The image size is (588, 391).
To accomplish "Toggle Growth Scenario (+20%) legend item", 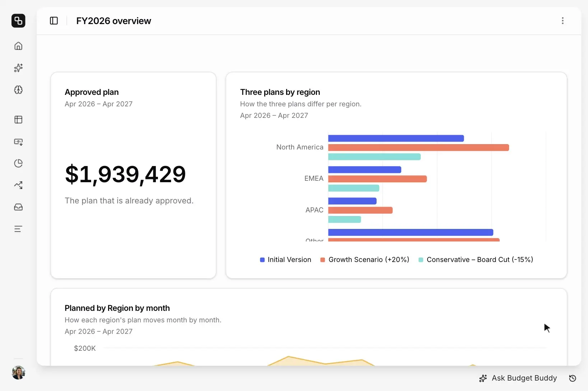I will 365,259.
